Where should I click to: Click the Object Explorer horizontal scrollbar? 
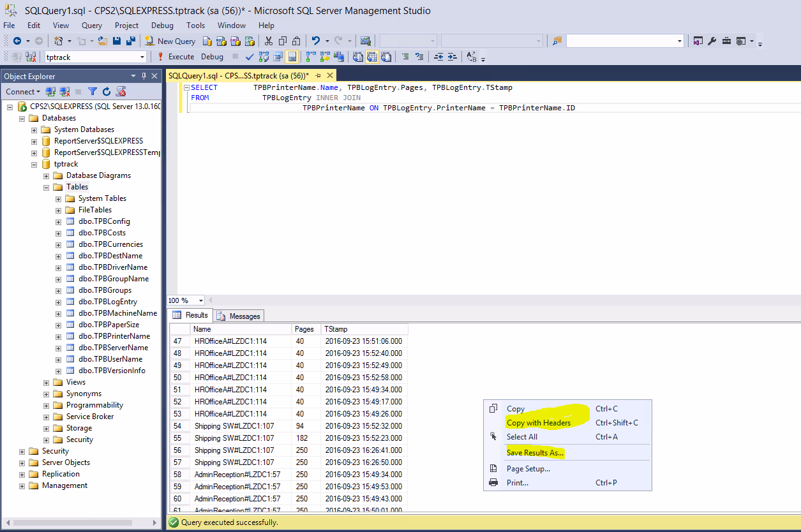point(80,522)
